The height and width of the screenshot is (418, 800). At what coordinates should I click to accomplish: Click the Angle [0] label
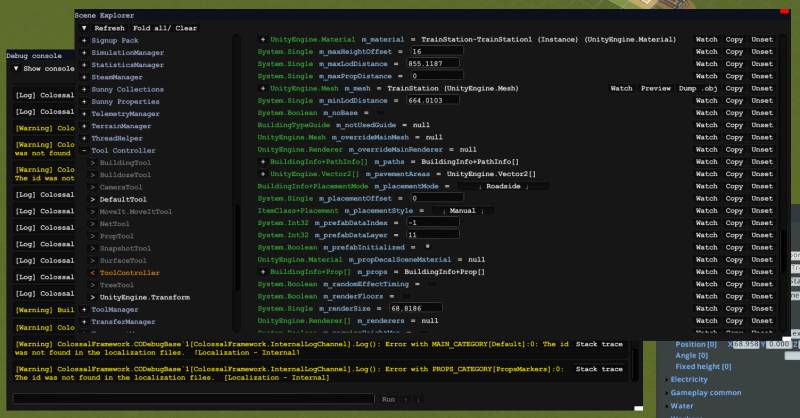tap(692, 356)
